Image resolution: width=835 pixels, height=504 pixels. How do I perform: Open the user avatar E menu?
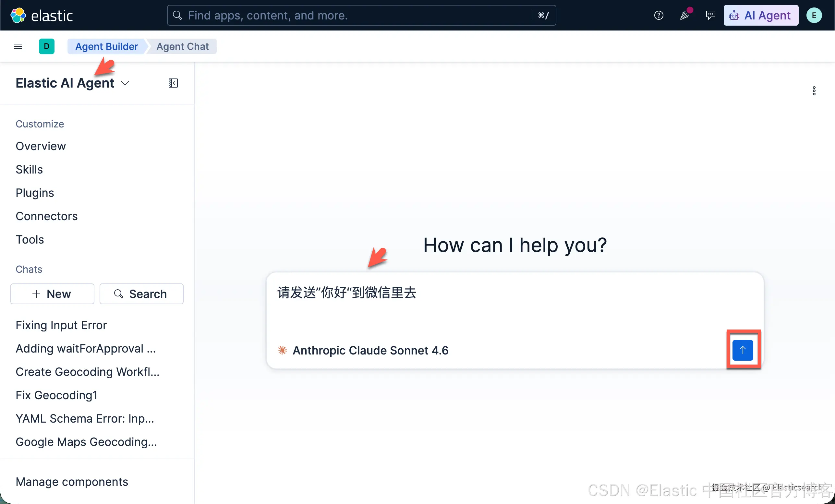(814, 15)
